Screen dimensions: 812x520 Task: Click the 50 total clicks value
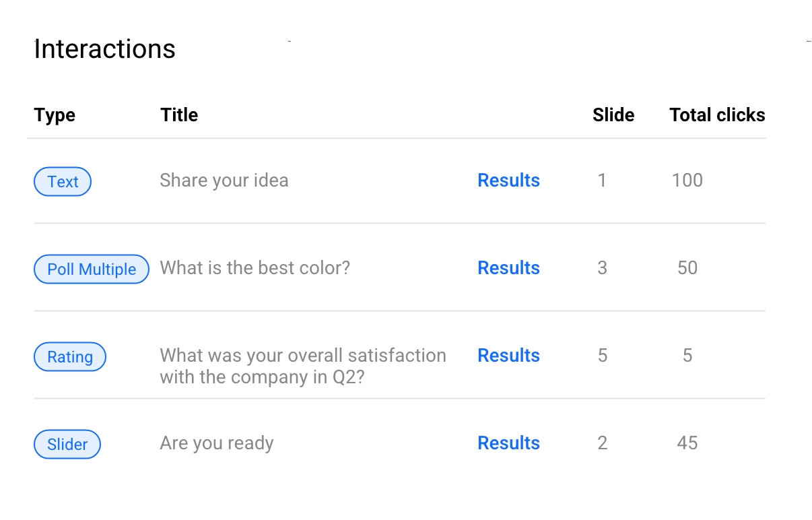click(687, 268)
